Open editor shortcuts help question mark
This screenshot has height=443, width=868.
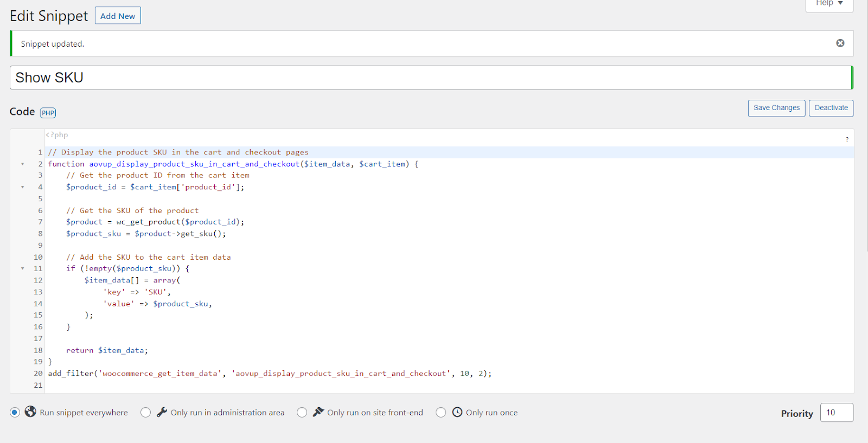(x=847, y=139)
